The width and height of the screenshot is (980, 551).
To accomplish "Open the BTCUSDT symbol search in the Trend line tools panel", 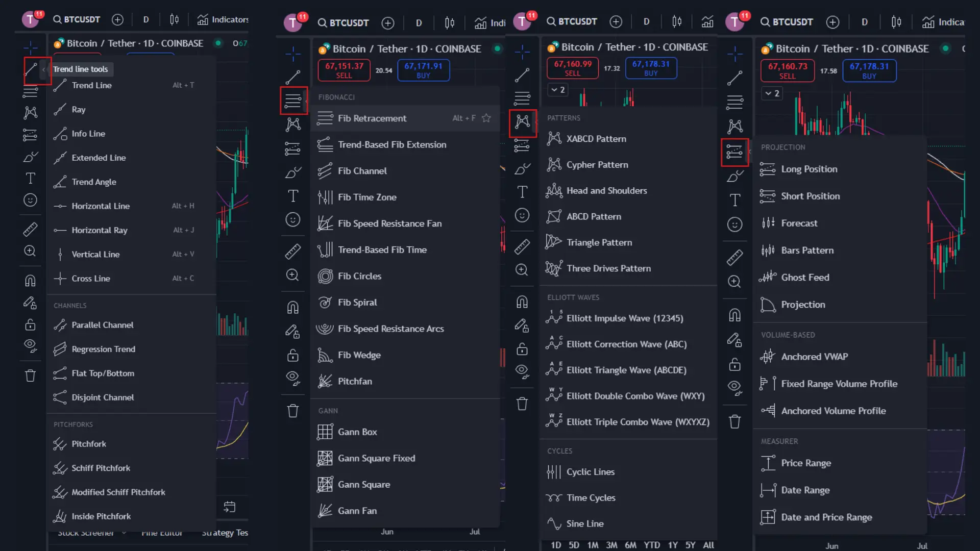I will pyautogui.click(x=77, y=19).
